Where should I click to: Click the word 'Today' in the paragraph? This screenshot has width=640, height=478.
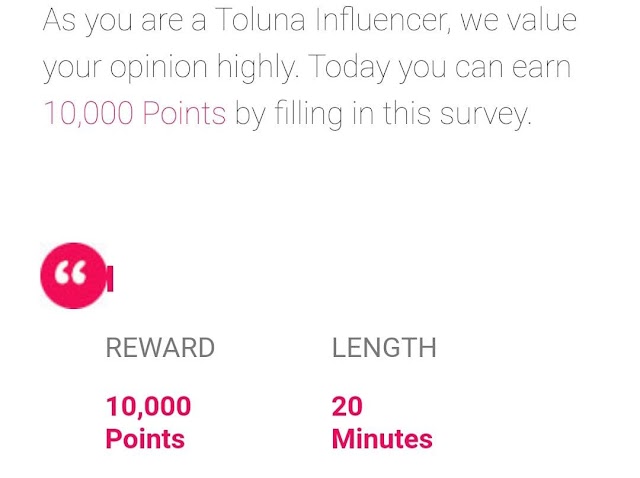[349, 68]
